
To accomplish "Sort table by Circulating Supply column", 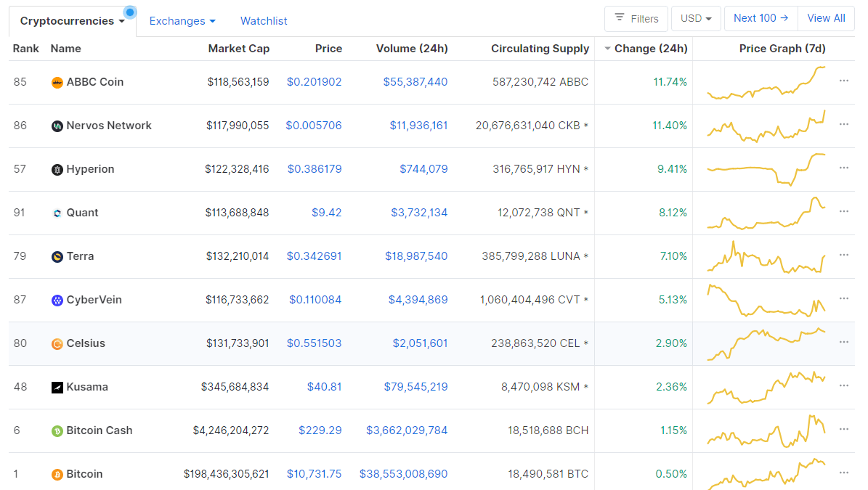I will pos(540,49).
